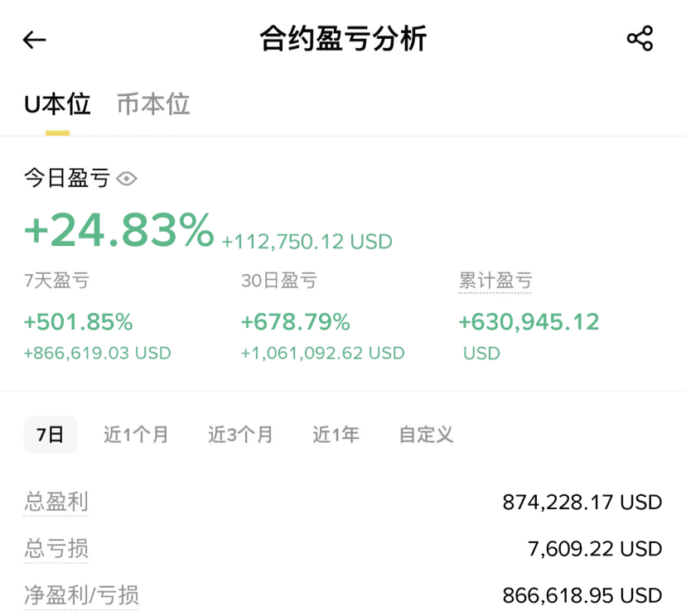Click the +112,750.12 USD amount
686x616 pixels.
pyautogui.click(x=307, y=242)
